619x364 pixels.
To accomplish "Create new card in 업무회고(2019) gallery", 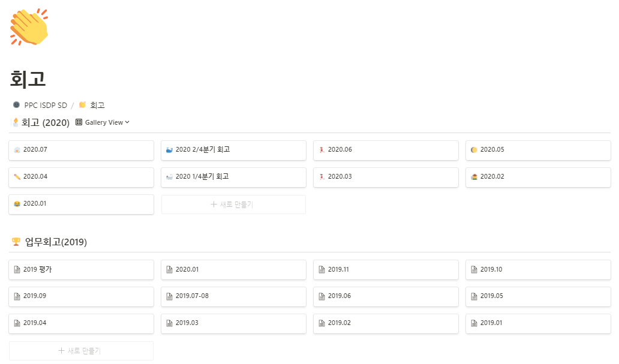I will tap(82, 351).
